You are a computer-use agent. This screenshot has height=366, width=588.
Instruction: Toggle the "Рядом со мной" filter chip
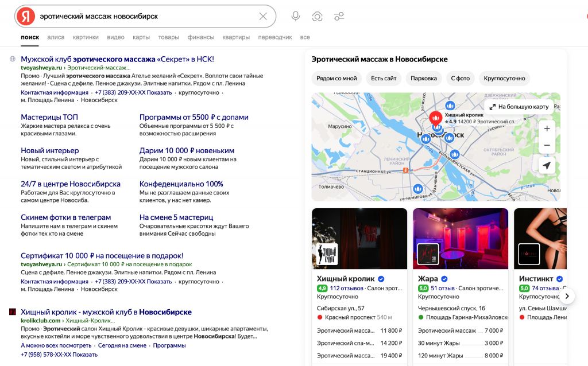(336, 79)
